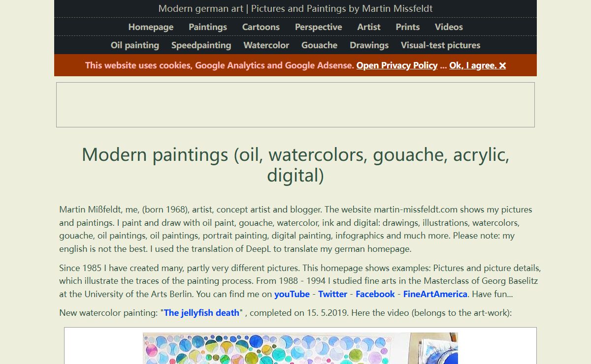
Task: Click the Modern paintings main heading
Action: tap(295, 165)
